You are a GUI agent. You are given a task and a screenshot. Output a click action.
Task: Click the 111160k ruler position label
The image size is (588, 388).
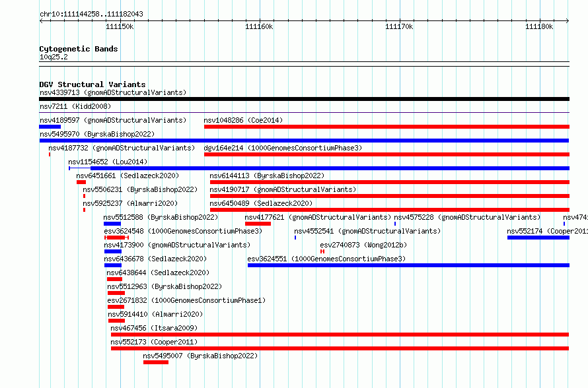259,26
